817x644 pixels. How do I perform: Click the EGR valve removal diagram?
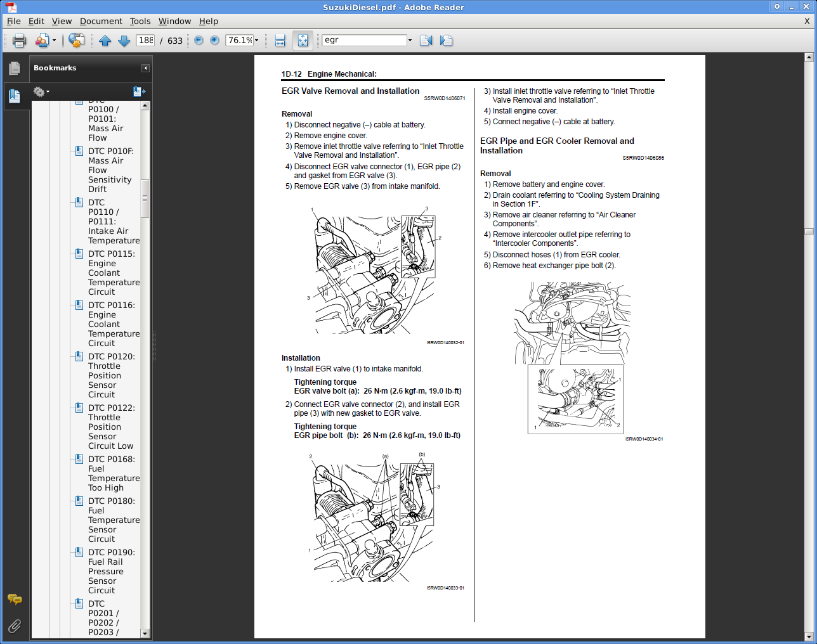(376, 271)
